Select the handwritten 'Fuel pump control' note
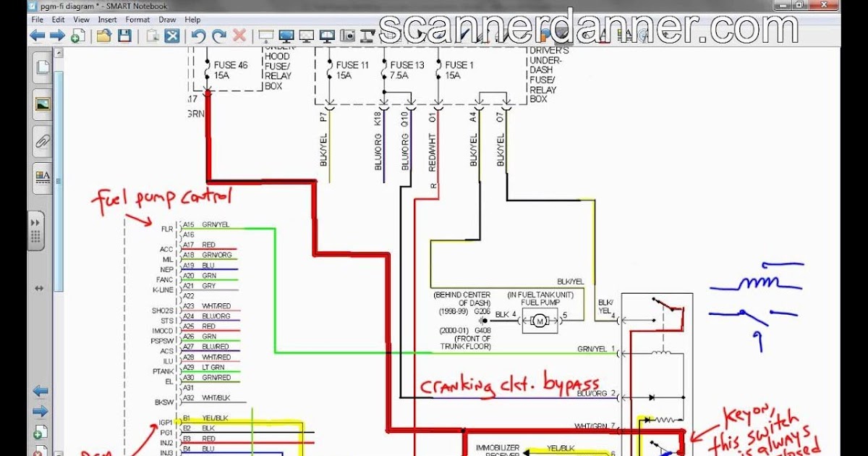Screen dimensions: 868x456 point(161,197)
